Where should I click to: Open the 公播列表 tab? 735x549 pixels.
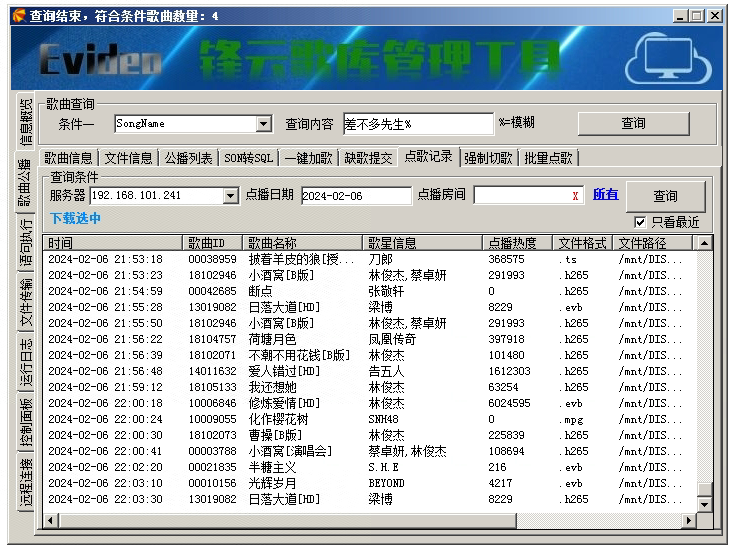[x=188, y=158]
